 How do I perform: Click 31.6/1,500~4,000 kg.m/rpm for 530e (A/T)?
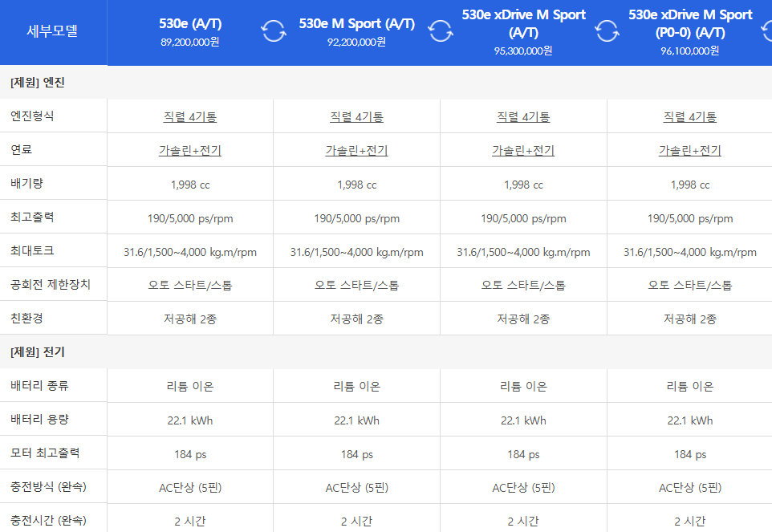coord(190,253)
